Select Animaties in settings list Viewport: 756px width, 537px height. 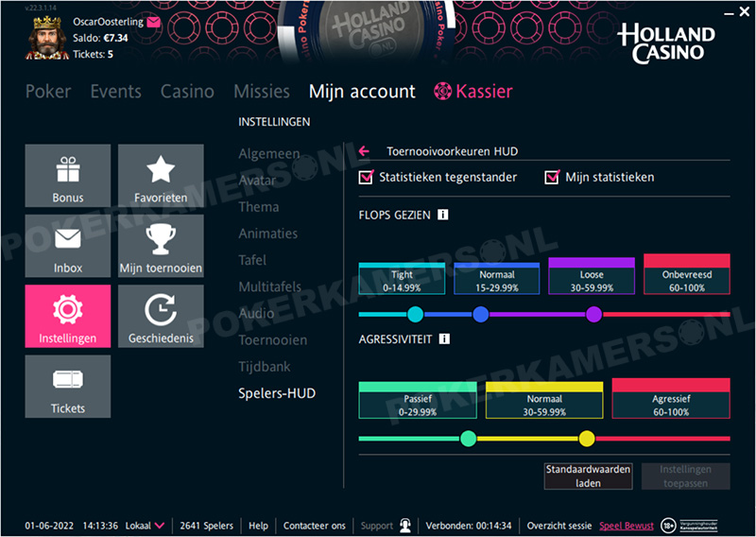coord(268,234)
